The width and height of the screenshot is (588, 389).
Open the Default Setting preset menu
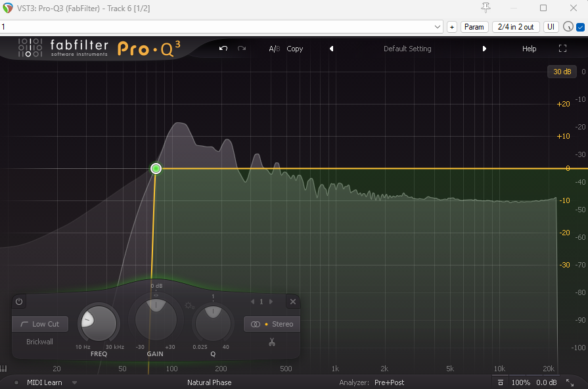(407, 49)
